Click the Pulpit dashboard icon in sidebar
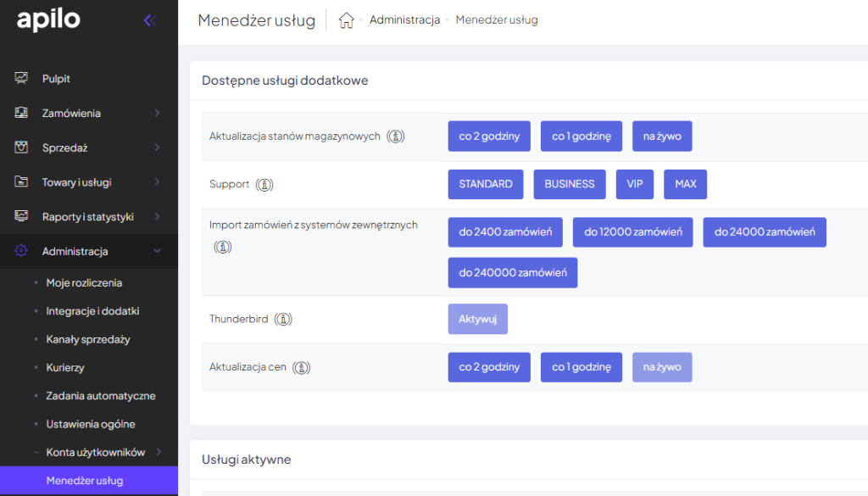 [x=22, y=79]
